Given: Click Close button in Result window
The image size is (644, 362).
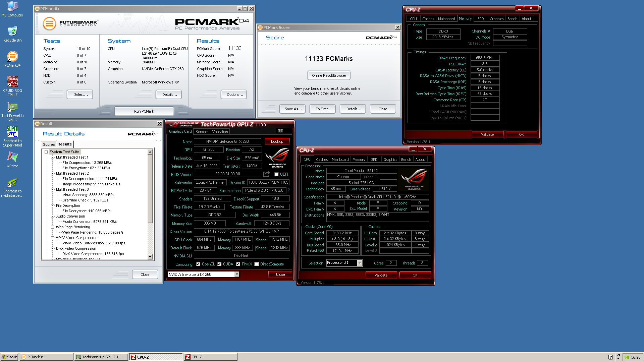Looking at the screenshot, I should [145, 275].
